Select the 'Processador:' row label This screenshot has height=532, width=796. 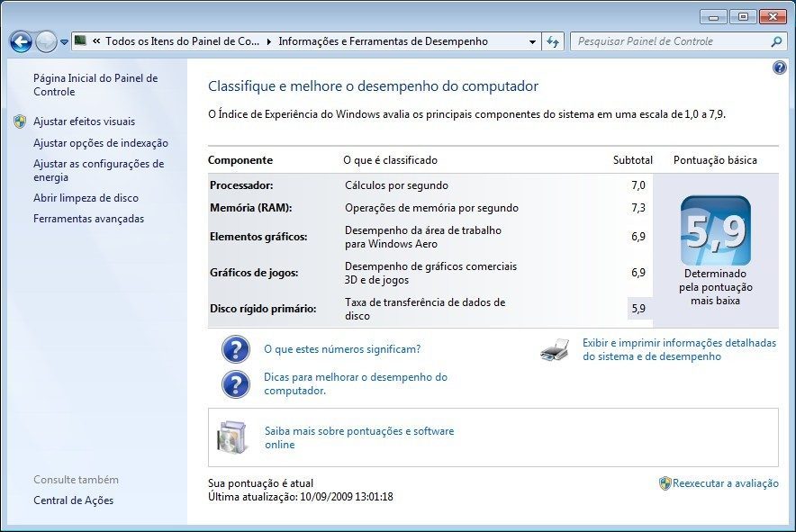[x=241, y=185]
